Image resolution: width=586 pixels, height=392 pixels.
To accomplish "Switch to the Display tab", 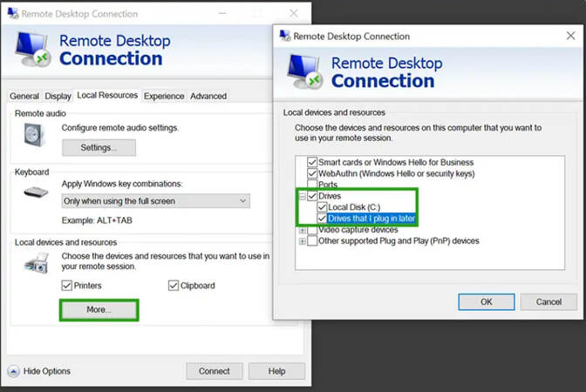I will click(x=58, y=96).
